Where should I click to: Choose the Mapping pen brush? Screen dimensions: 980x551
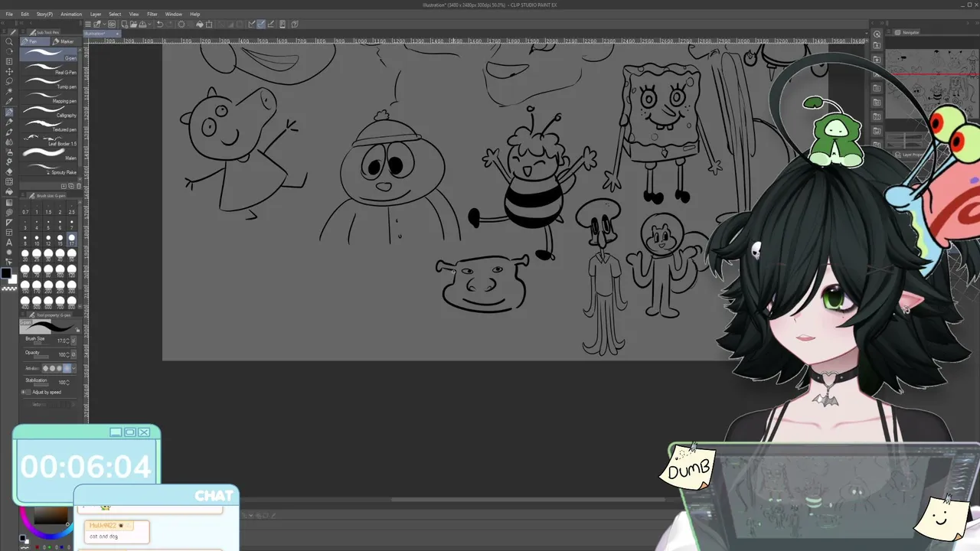(x=50, y=98)
